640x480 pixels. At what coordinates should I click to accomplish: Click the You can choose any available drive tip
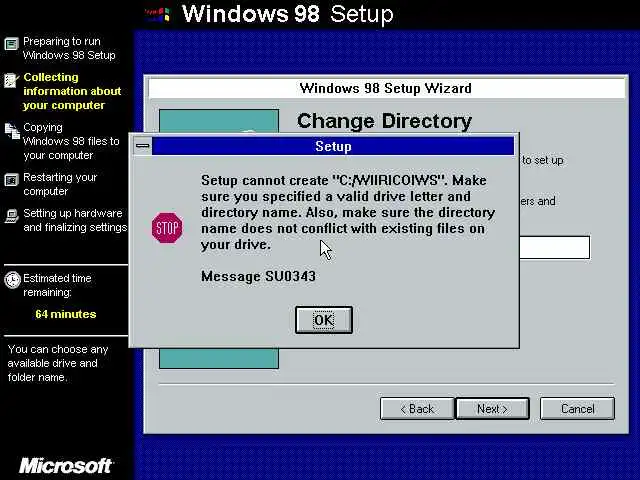click(x=58, y=363)
